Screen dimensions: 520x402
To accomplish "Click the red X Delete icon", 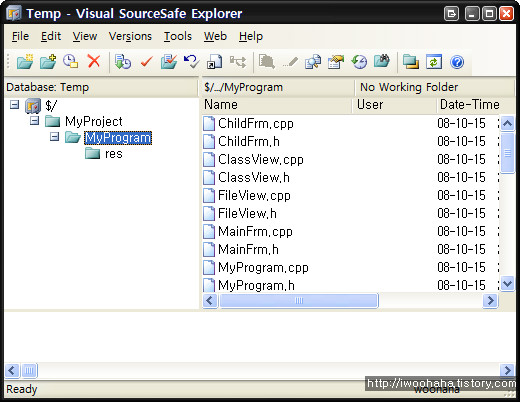I will click(x=94, y=62).
